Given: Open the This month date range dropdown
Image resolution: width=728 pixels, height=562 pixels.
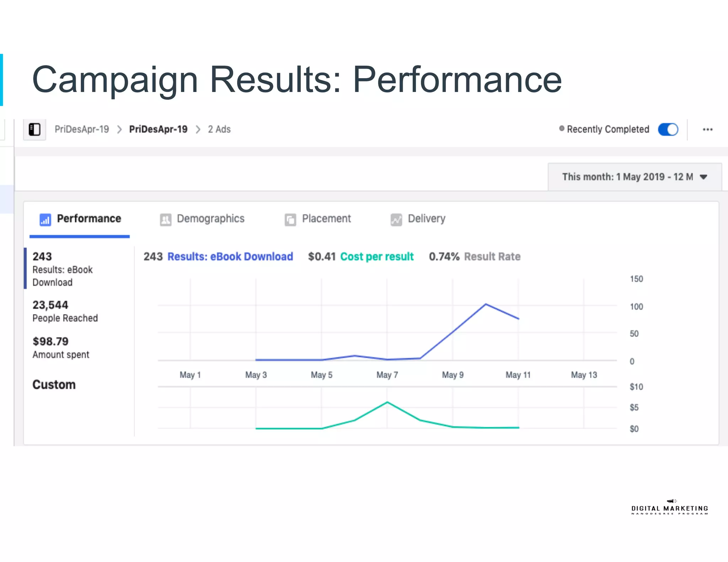Looking at the screenshot, I should coord(635,177).
